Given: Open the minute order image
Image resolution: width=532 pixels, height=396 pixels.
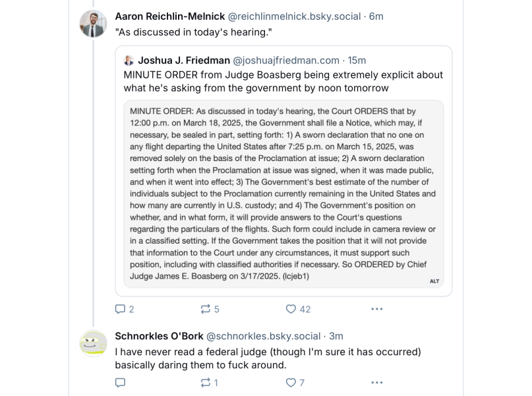Looking at the screenshot, I should 283,191.
